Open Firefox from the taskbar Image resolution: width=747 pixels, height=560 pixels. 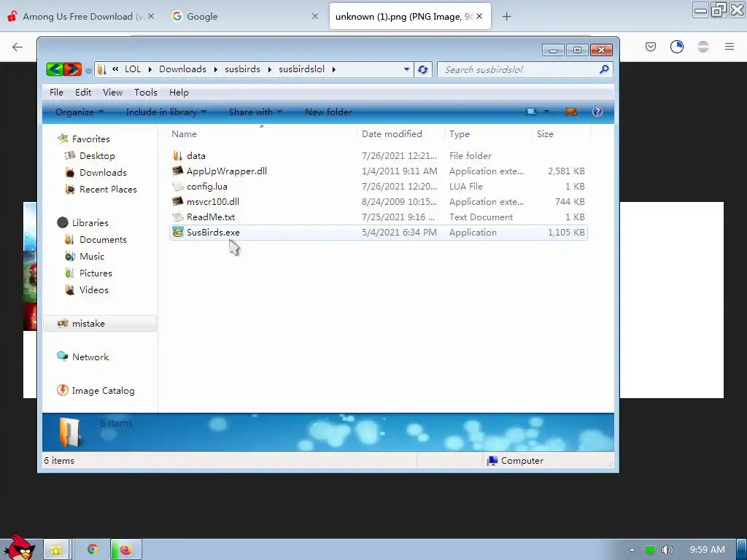coord(125,550)
